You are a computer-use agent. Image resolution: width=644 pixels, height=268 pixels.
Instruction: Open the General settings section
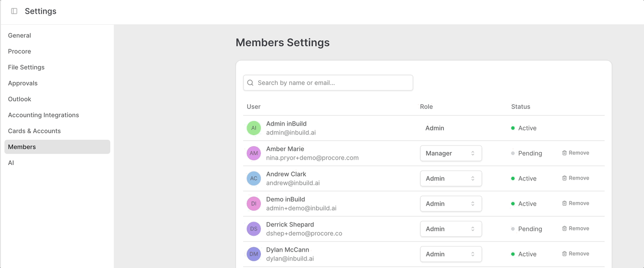(x=57, y=35)
